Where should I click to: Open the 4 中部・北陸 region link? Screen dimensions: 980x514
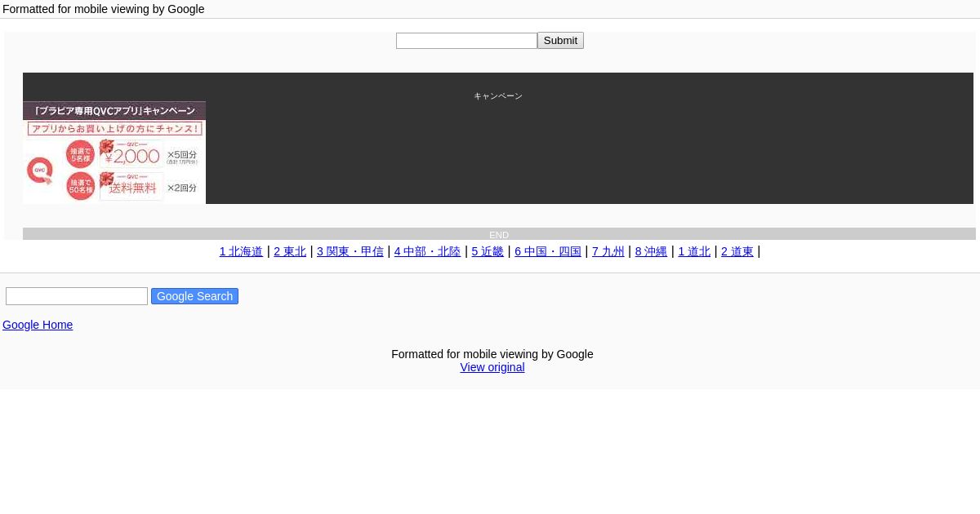tap(427, 251)
